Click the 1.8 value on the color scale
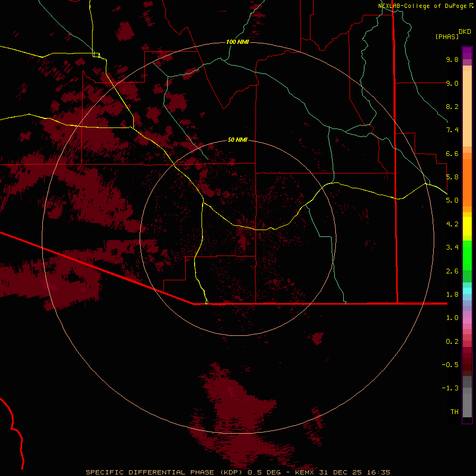This screenshot has height=476, width=476. 452,295
